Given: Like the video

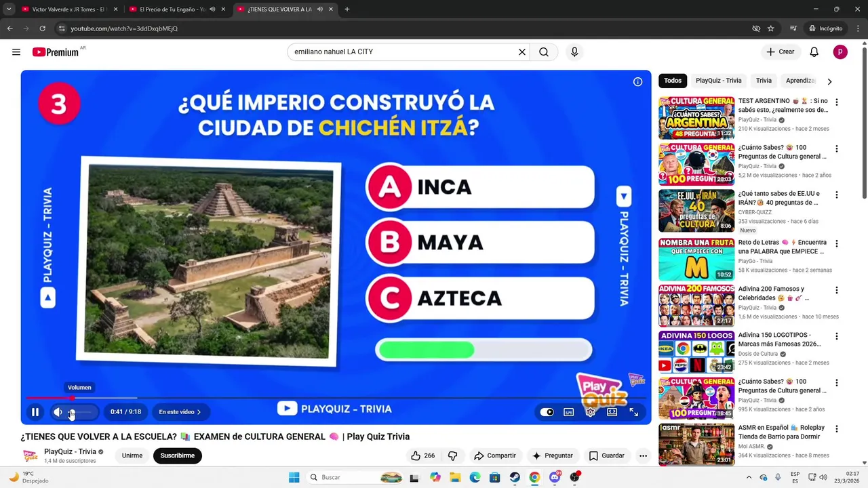Looking at the screenshot, I should tap(422, 455).
